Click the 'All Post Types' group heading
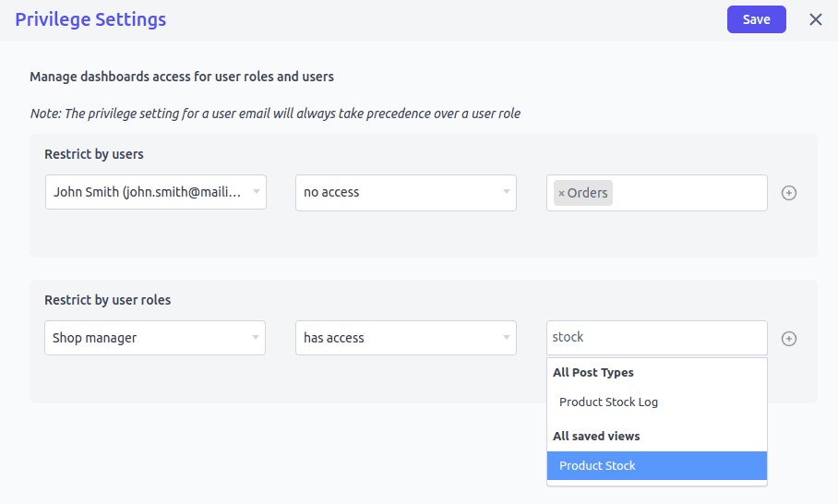The width and height of the screenshot is (838, 504). (593, 373)
